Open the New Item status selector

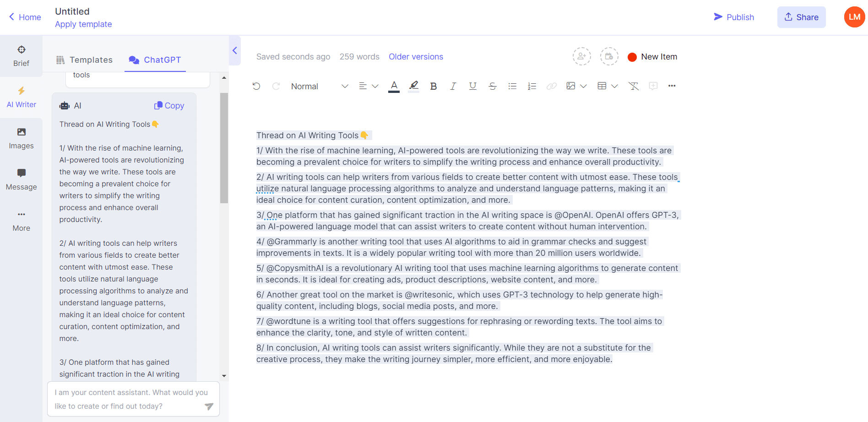(652, 57)
